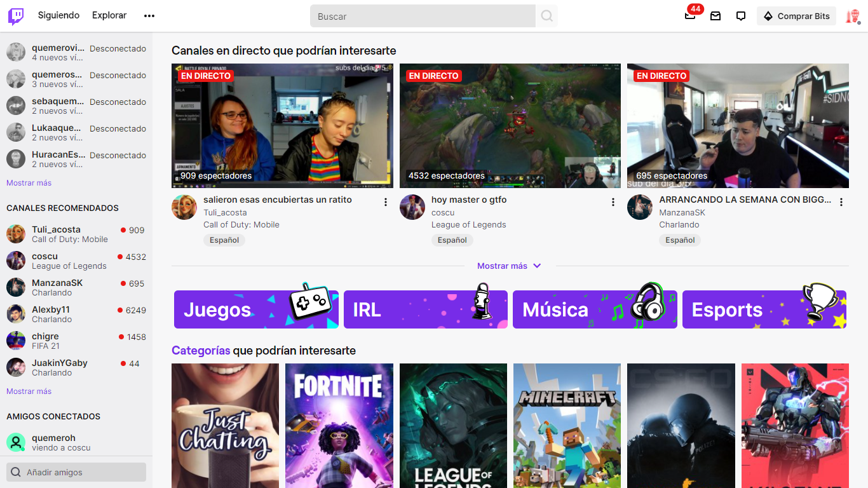
Task: Click the Añadir amigos input field
Action: (76, 471)
